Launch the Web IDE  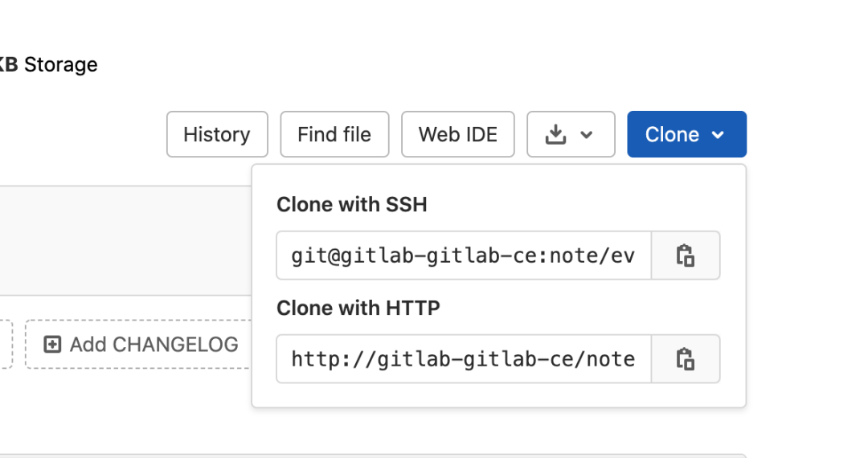[x=457, y=134]
